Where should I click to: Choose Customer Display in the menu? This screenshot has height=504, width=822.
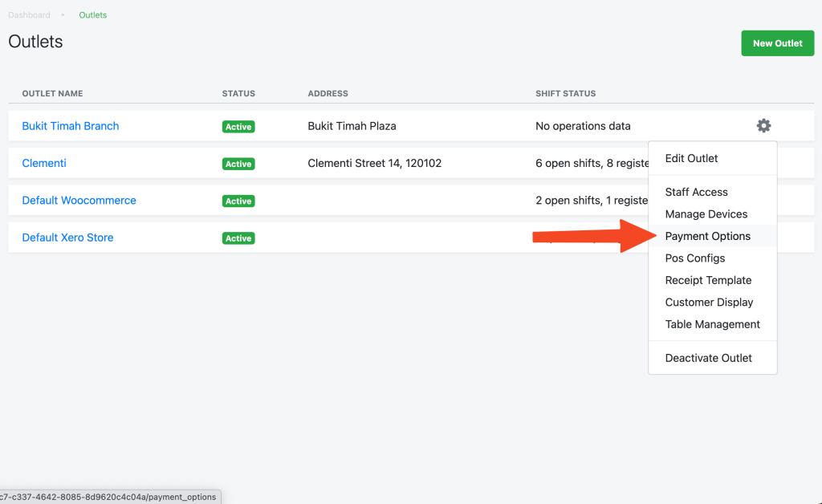click(709, 303)
